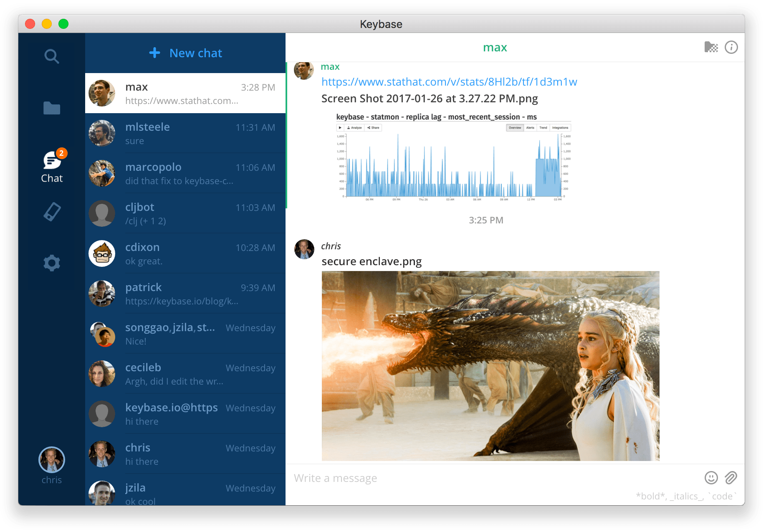This screenshot has width=766, height=532.
Task: Click the chris sender name in conversation
Action: (331, 246)
